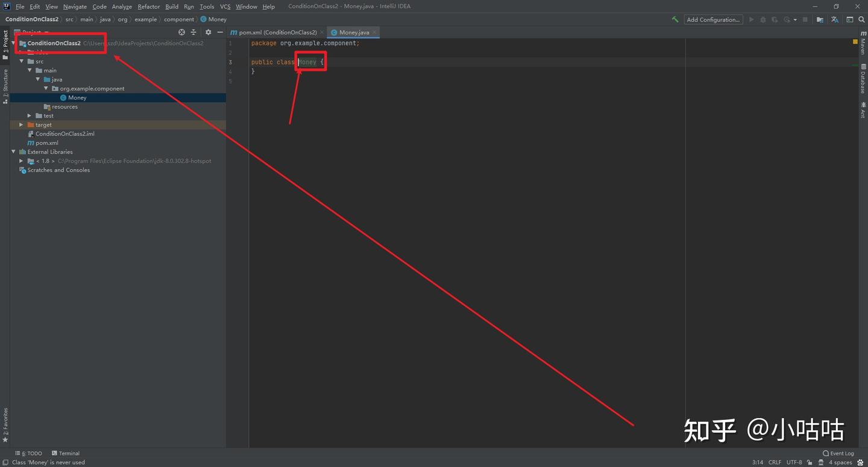868x467 pixels.
Task: Open the VCS menu
Action: click(225, 7)
